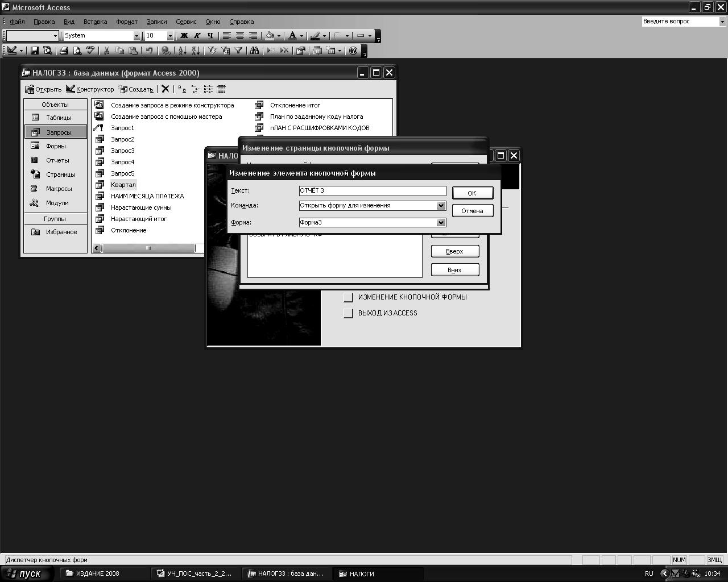This screenshot has width=728, height=582.
Task: Click the Undo arrow icon
Action: 149,51
